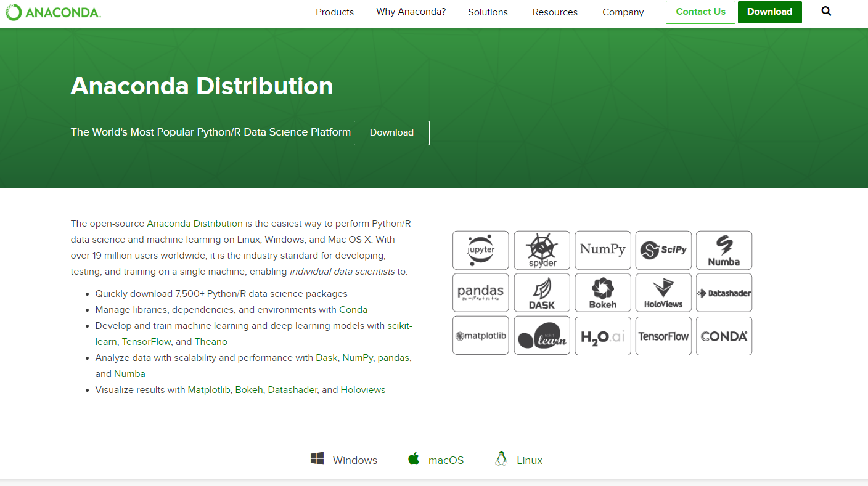
Task: Select the SciPy logo tile
Action: pyautogui.click(x=663, y=250)
